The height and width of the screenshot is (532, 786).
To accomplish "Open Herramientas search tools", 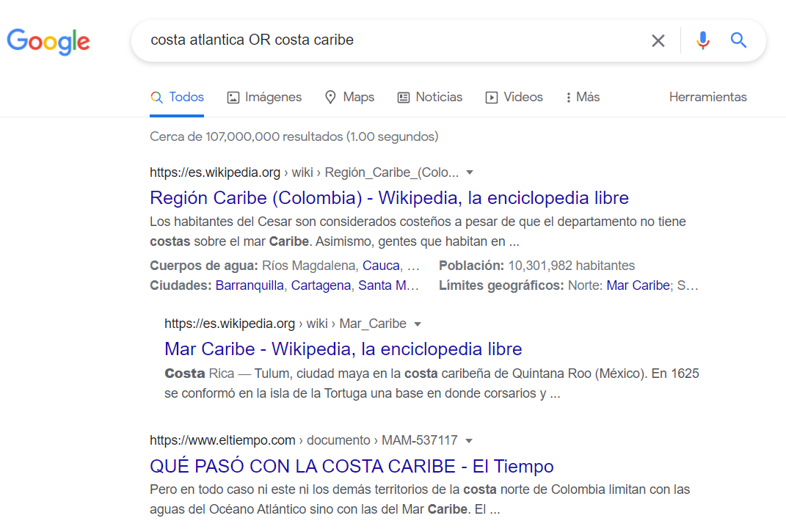I will coord(707,98).
